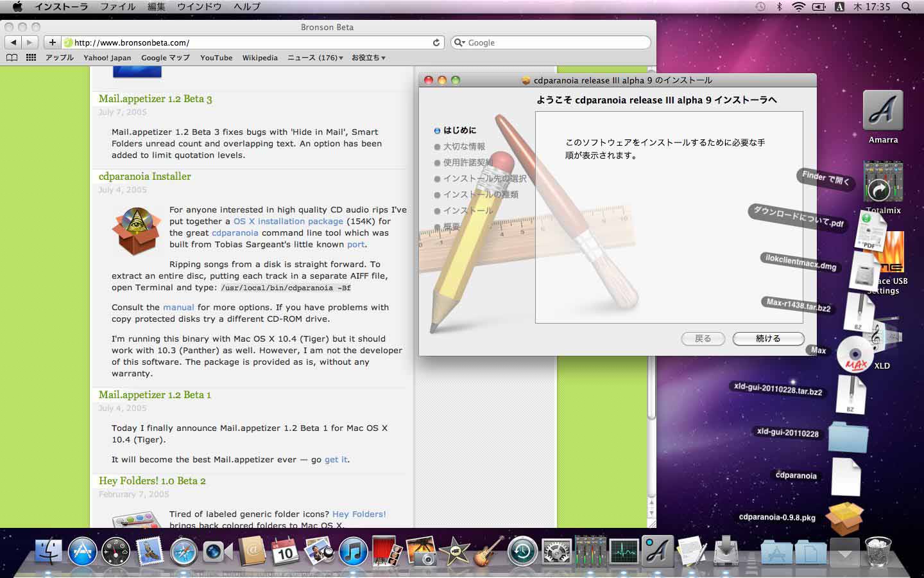Click the Spotlight magnifier in the menu bar
924x578 pixels.
tap(906, 6)
